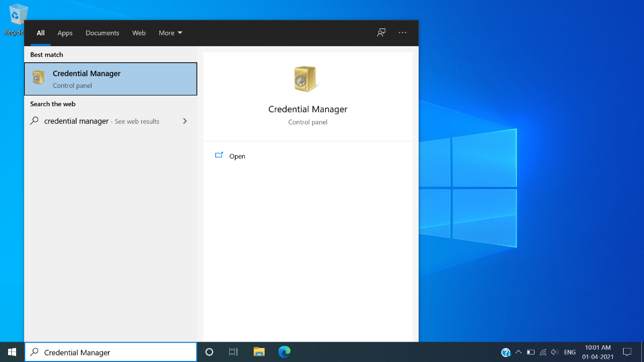Open the search feedback icon
The height and width of the screenshot is (362, 644).
coord(381,33)
